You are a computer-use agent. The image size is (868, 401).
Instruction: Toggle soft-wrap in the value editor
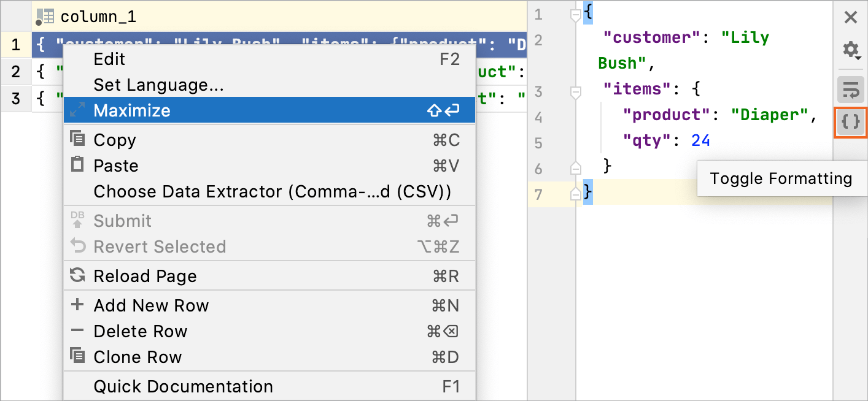point(851,90)
